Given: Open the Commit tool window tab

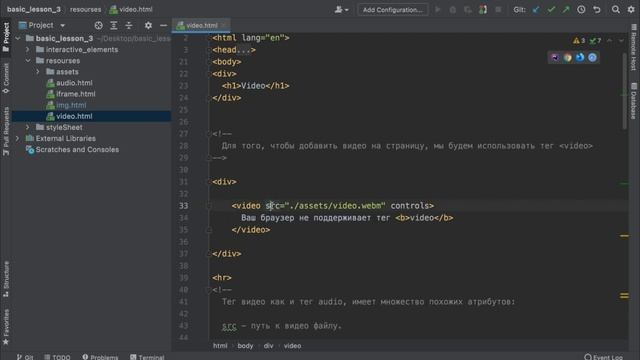Looking at the screenshot, I should tap(6, 78).
